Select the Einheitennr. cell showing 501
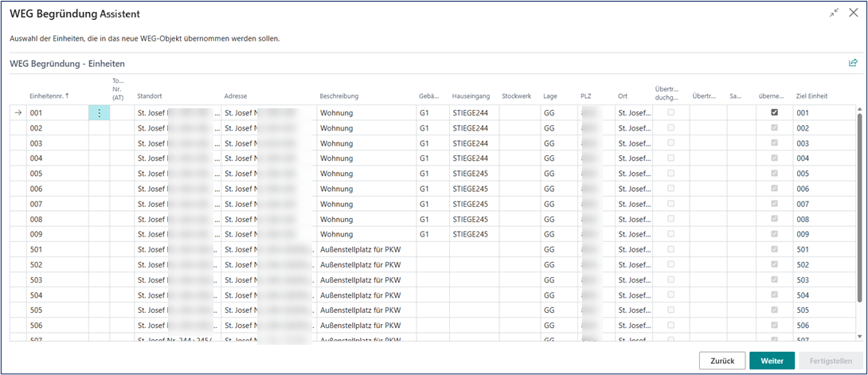This screenshot has height=375, width=868. click(x=57, y=249)
